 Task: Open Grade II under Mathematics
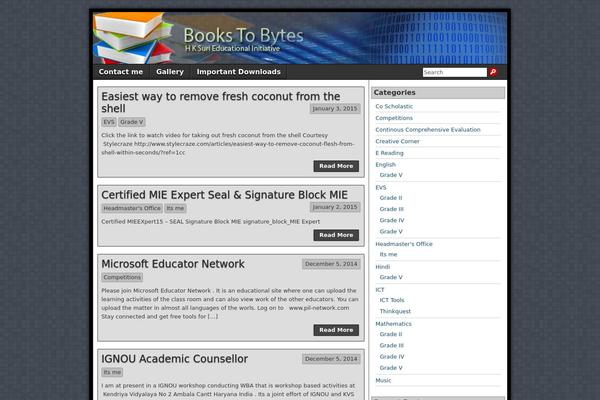(x=391, y=334)
